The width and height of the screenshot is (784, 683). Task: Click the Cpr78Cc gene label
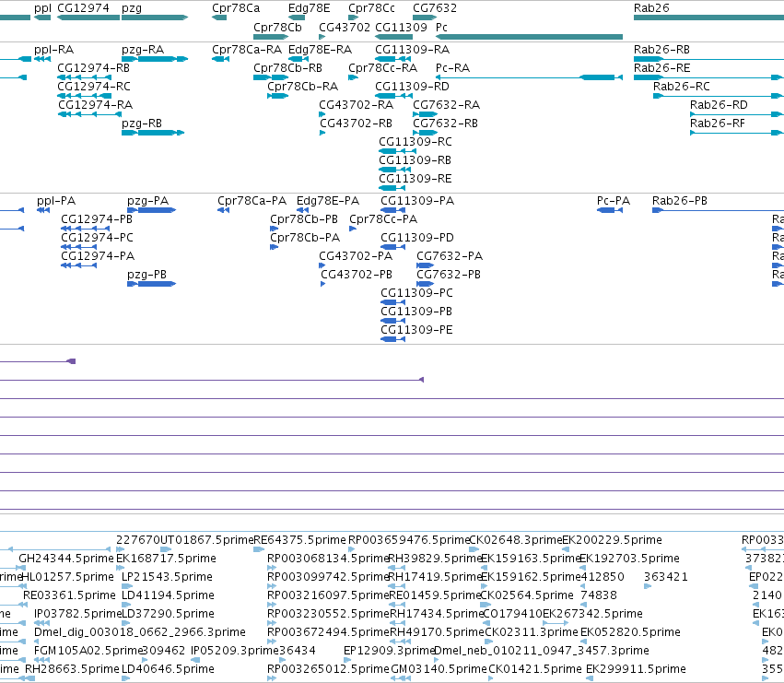click(371, 8)
